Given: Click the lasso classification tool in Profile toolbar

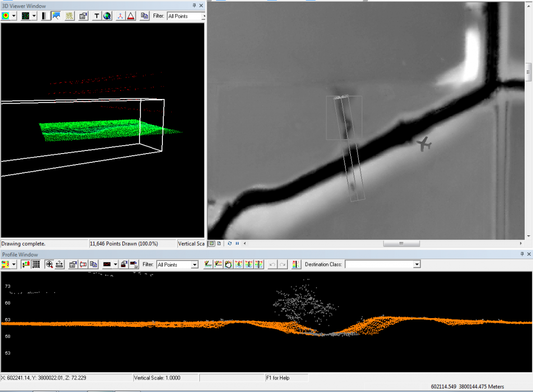Looking at the screenshot, I should [228, 264].
